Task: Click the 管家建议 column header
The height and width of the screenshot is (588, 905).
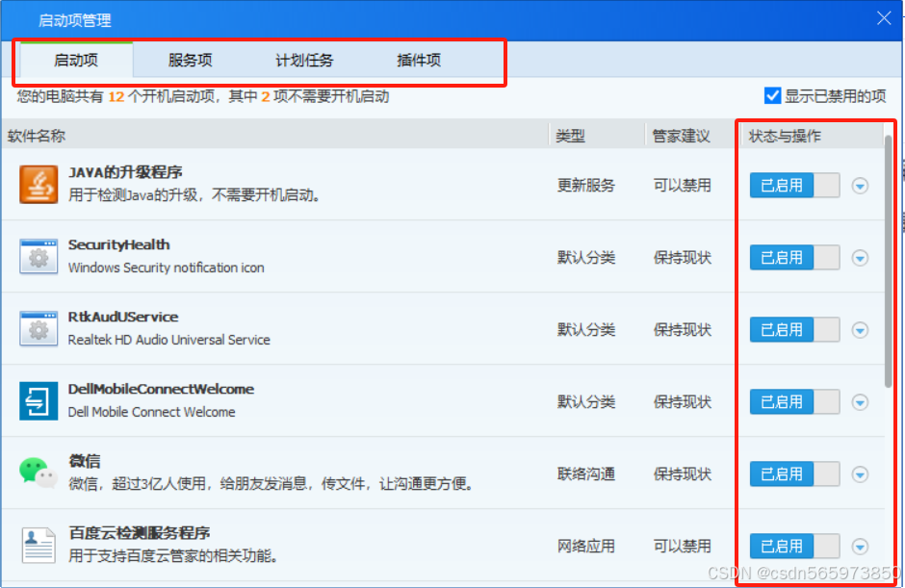Action: tap(681, 137)
